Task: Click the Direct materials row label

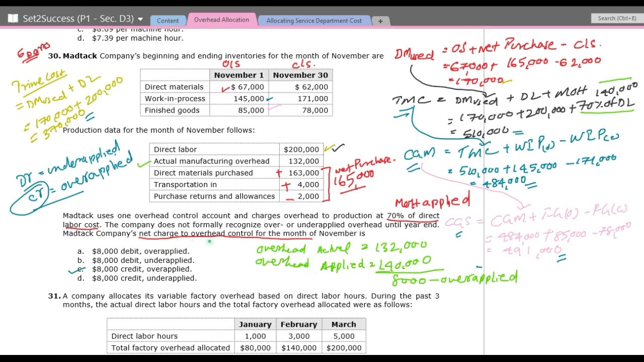Action: tap(174, 87)
